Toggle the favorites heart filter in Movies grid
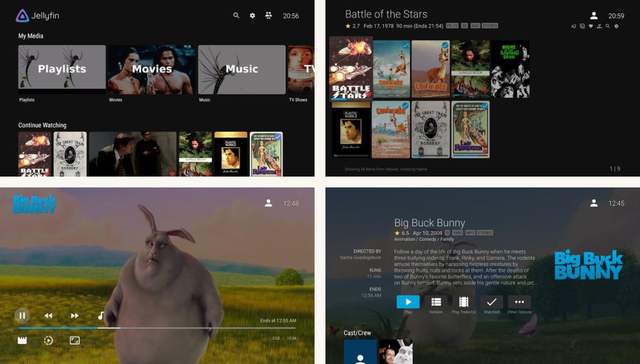 coord(591,26)
